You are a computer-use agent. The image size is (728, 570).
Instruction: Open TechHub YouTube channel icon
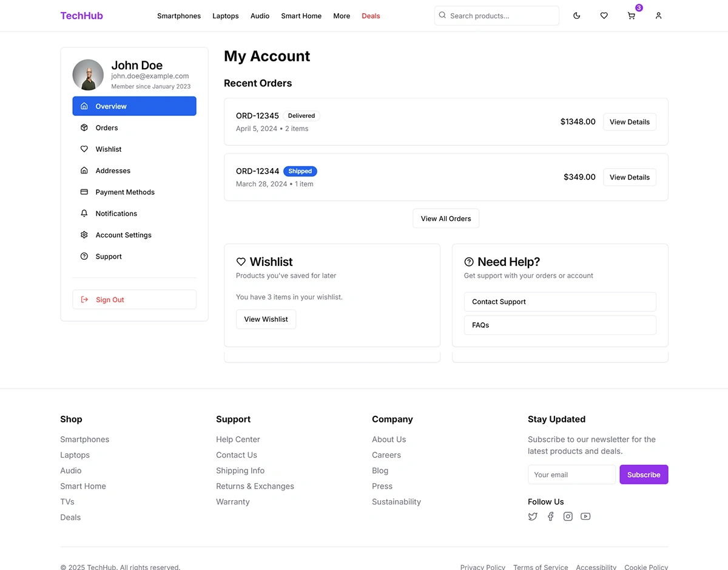point(585,517)
